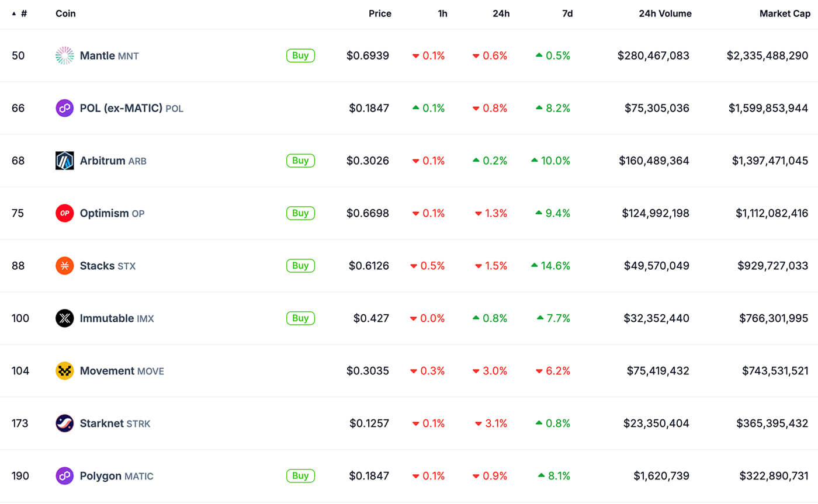Click the Polygon MATIC logo icon

click(64, 476)
